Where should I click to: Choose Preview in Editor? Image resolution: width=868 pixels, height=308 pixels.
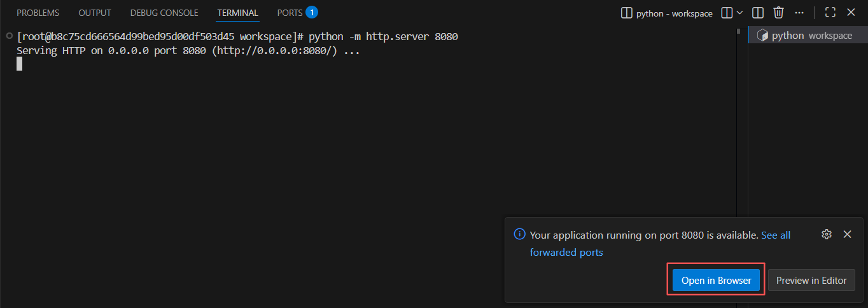coord(811,280)
